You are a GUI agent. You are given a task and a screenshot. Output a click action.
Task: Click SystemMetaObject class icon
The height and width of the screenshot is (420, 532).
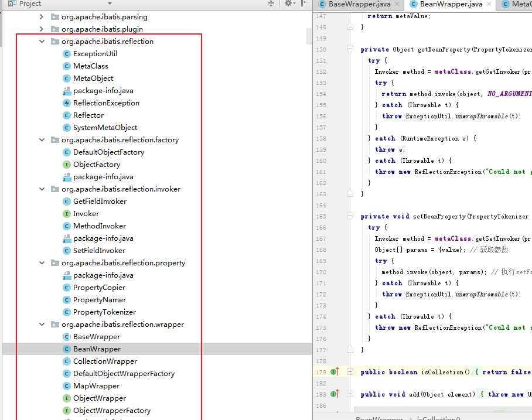(67, 128)
